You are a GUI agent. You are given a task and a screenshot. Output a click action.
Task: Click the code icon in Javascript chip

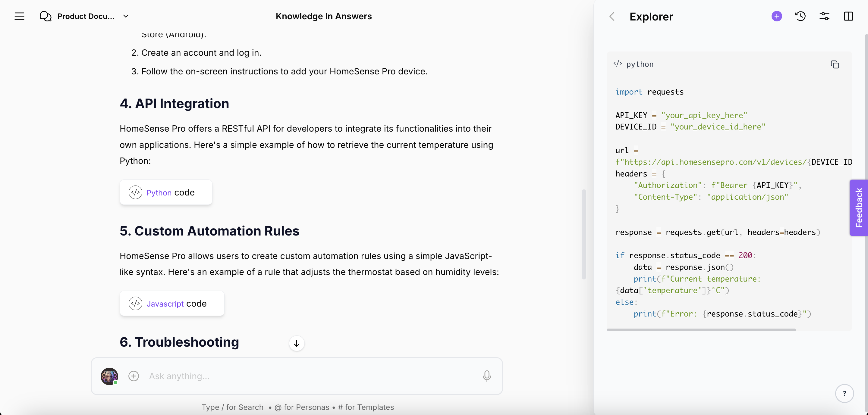tap(135, 303)
